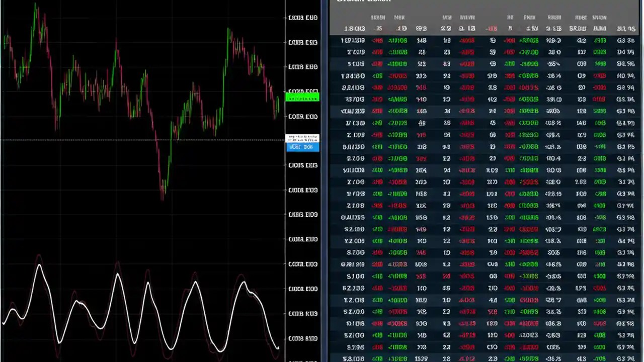Open the white order label above the blue price tag
The width and height of the screenshot is (644, 362).
(x=301, y=137)
